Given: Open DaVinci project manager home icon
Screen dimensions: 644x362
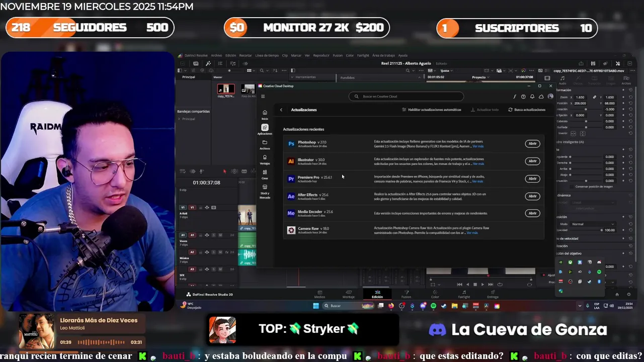Looking at the screenshot, I should tap(617, 295).
